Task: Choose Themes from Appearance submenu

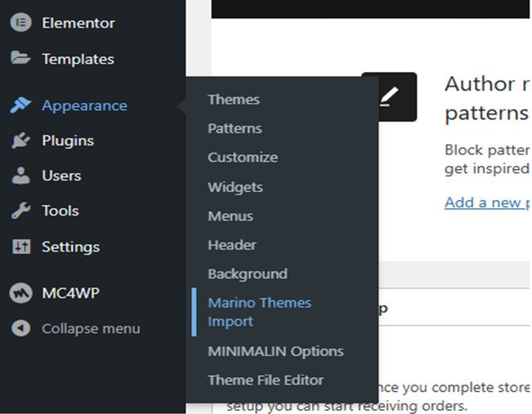Action: (x=234, y=100)
